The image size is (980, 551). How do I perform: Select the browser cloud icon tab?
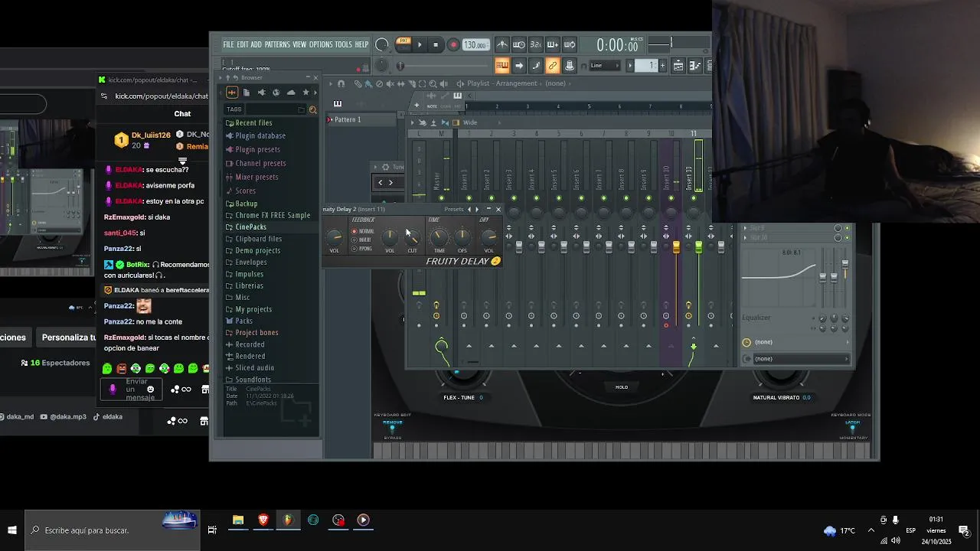tap(291, 93)
